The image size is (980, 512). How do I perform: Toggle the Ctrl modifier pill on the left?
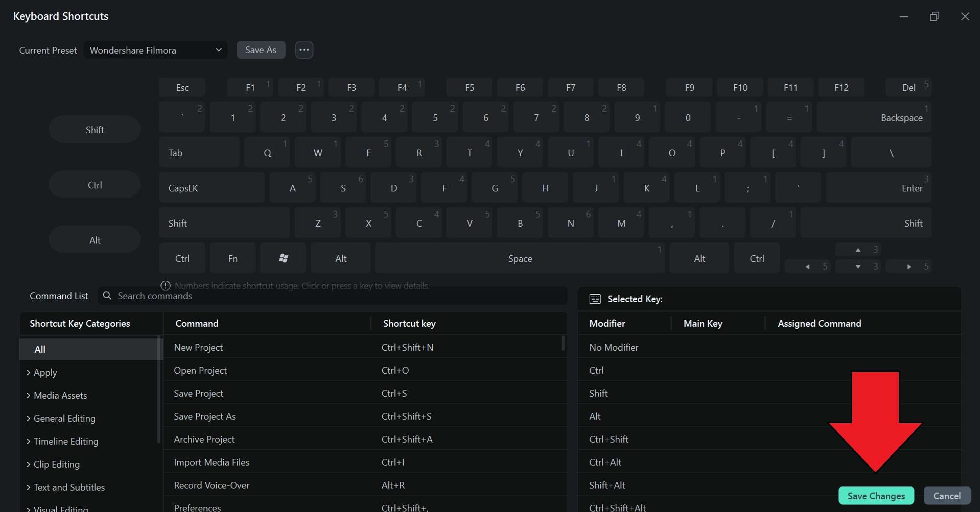click(95, 185)
